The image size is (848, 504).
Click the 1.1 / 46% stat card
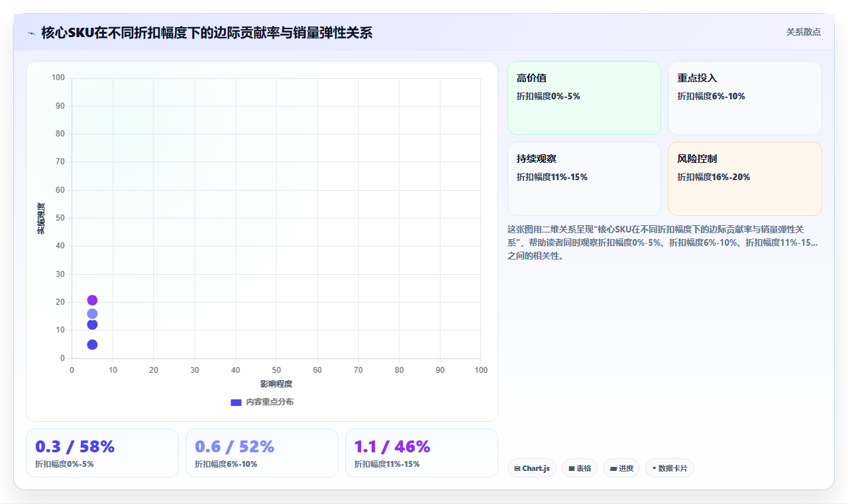pos(421,453)
